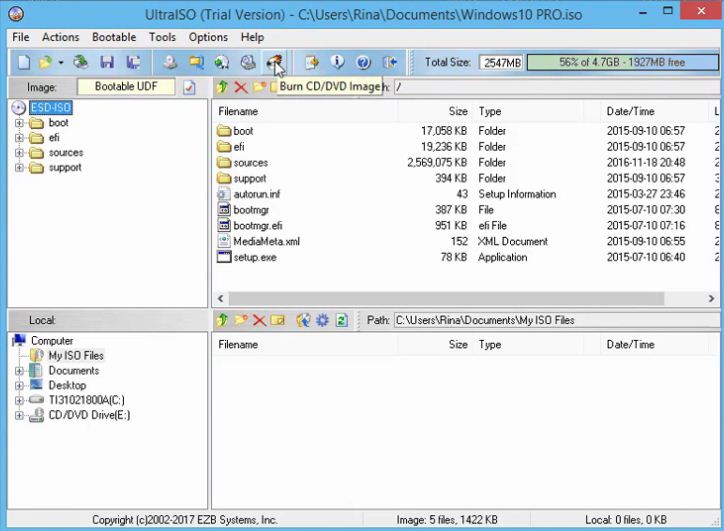This screenshot has height=531, width=724.
Task: Create a new folder in the Local pane
Action: point(241,320)
